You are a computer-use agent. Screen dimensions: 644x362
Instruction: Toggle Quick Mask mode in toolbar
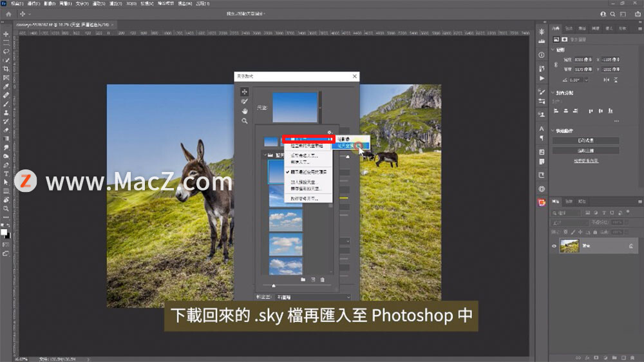click(x=6, y=245)
